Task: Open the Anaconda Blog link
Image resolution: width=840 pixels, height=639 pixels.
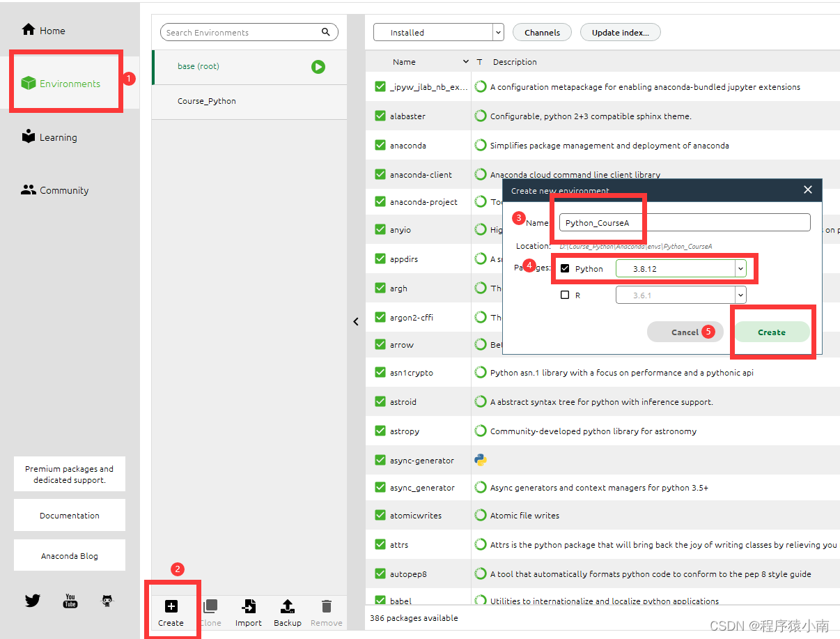Action: click(70, 556)
